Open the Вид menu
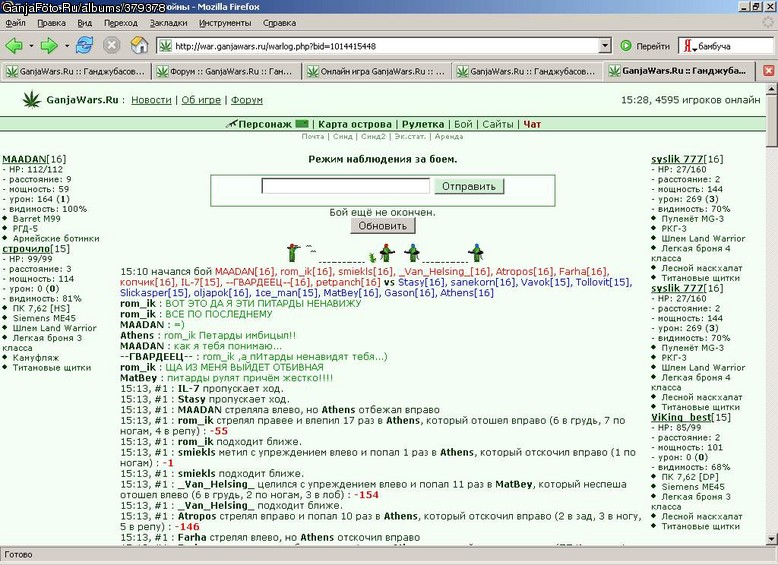 click(85, 23)
